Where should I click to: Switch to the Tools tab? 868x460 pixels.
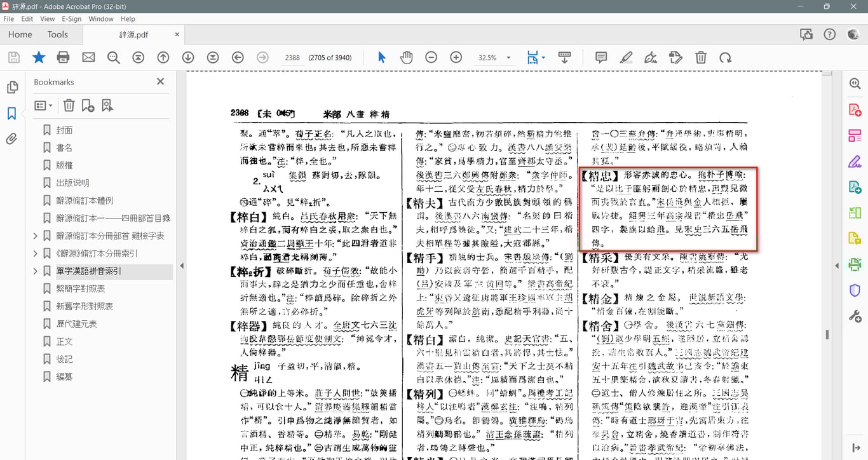tap(57, 34)
